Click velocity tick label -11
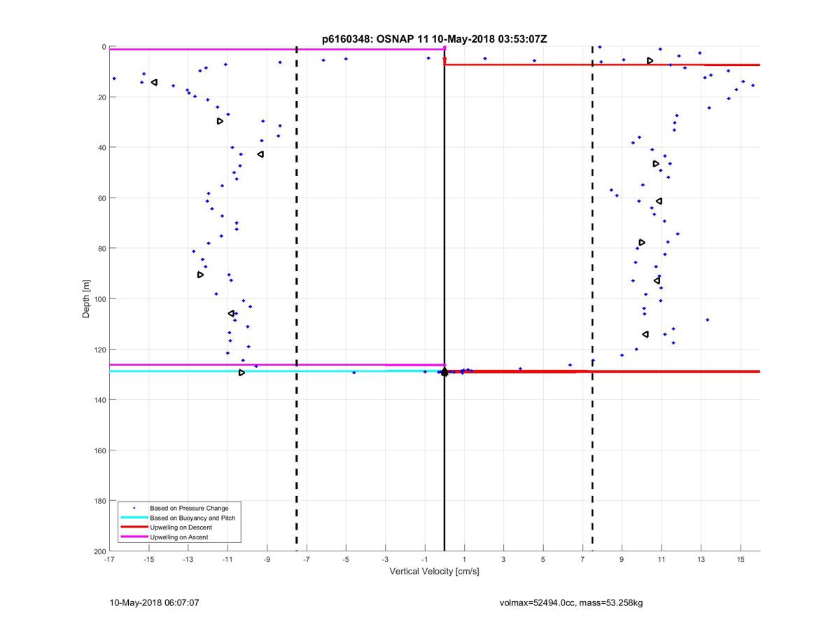 pos(227,560)
